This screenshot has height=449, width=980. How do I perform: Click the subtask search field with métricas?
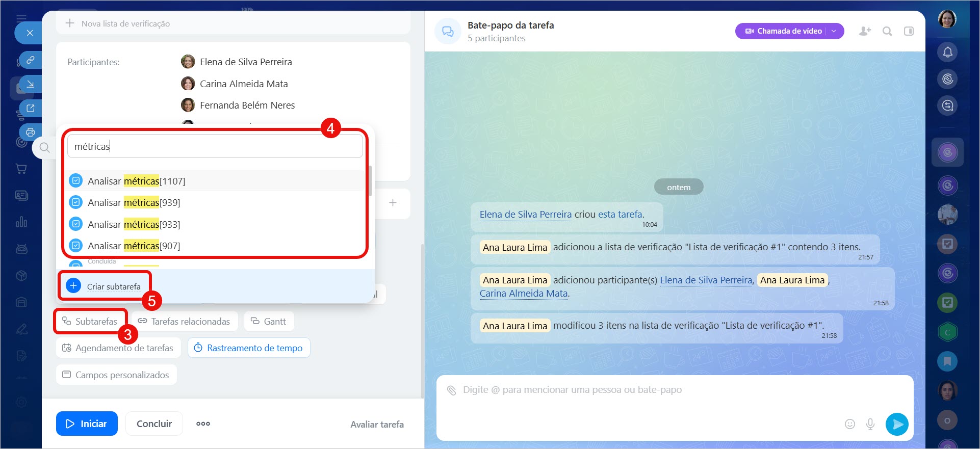(x=215, y=147)
